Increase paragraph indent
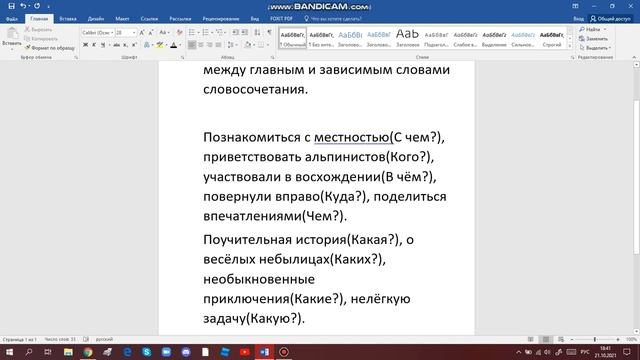640x360 pixels. tap(244, 32)
